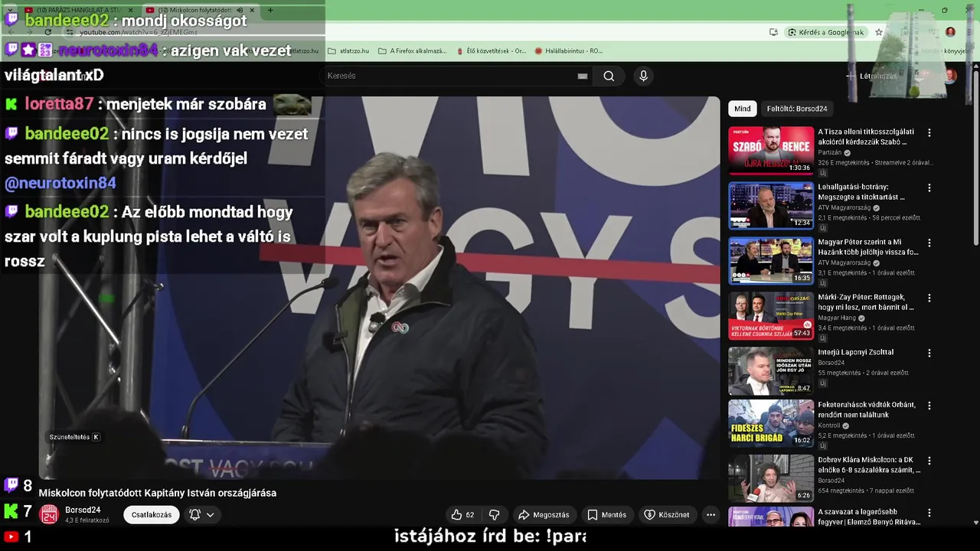Open more actions ellipsis under the video
The height and width of the screenshot is (551, 980).
710,515
